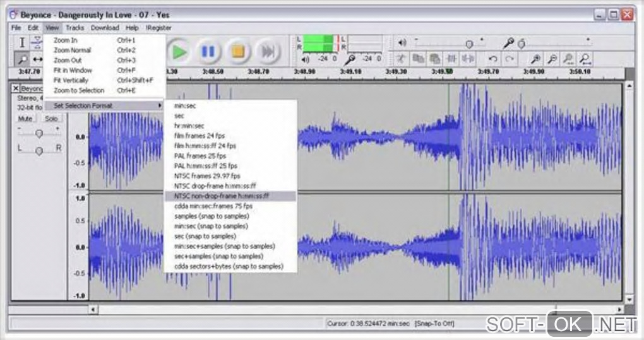Click the recording level meter

[365, 43]
